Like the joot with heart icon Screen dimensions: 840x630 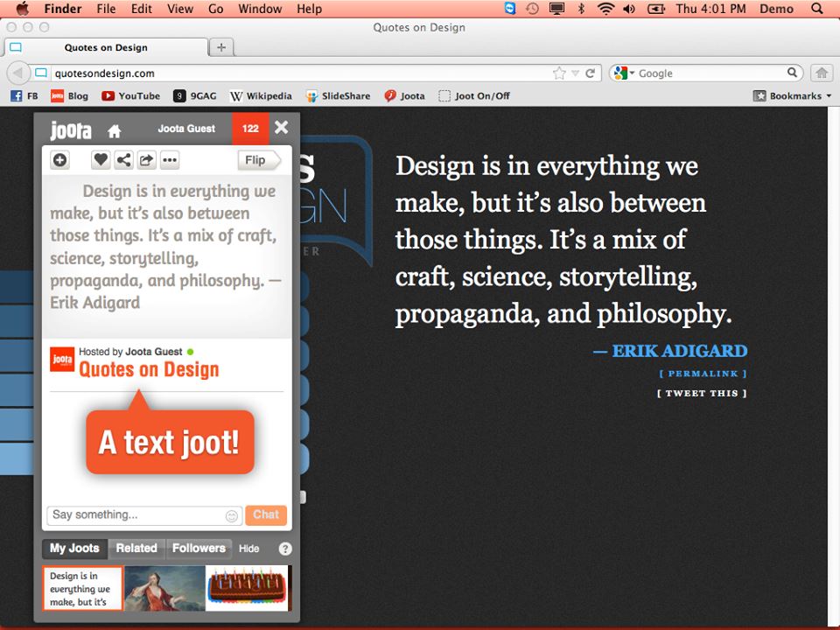(101, 159)
